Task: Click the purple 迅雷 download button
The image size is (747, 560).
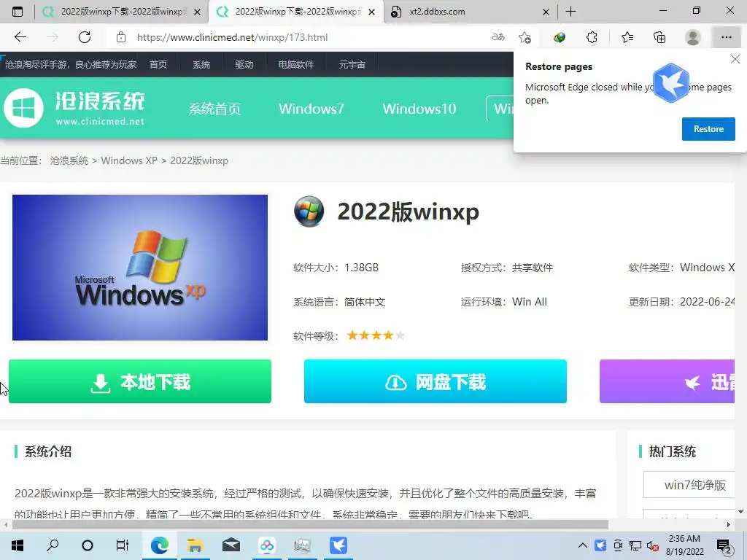Action: click(x=667, y=381)
